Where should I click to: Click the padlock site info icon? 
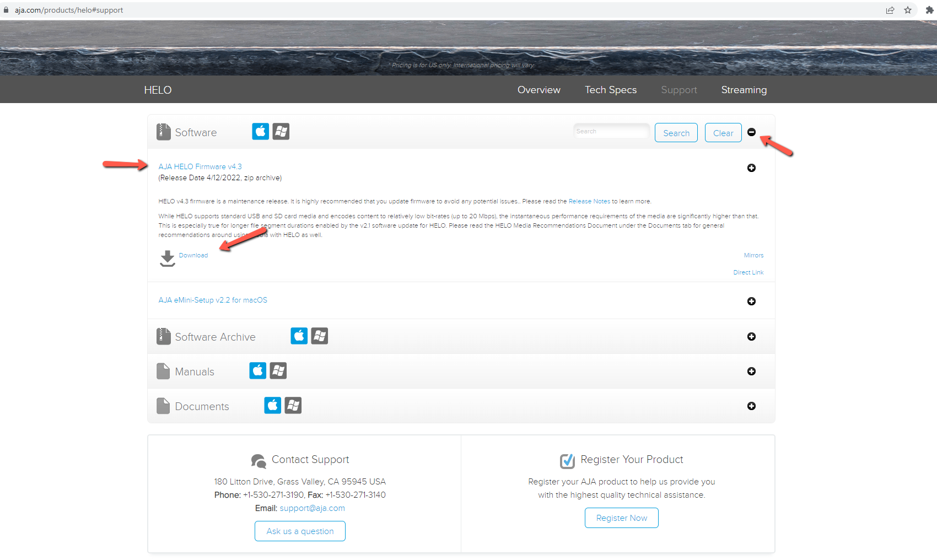click(7, 10)
